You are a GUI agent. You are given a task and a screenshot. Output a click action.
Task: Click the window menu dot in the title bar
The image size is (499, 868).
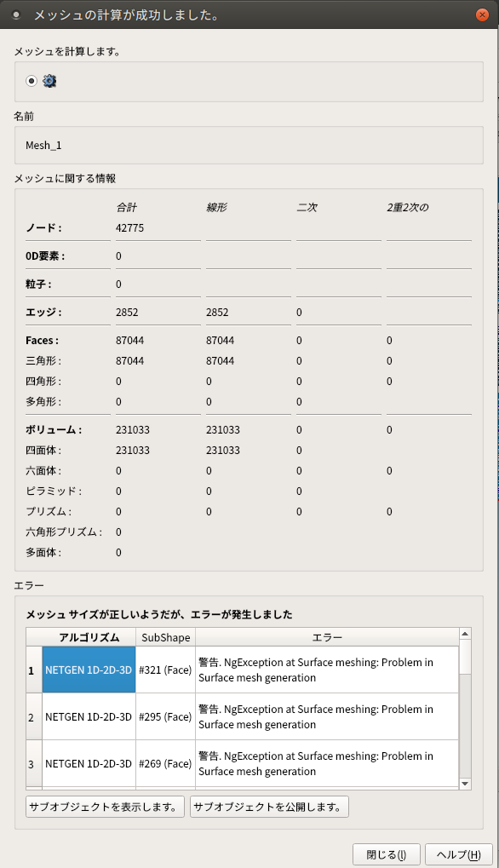[x=16, y=15]
